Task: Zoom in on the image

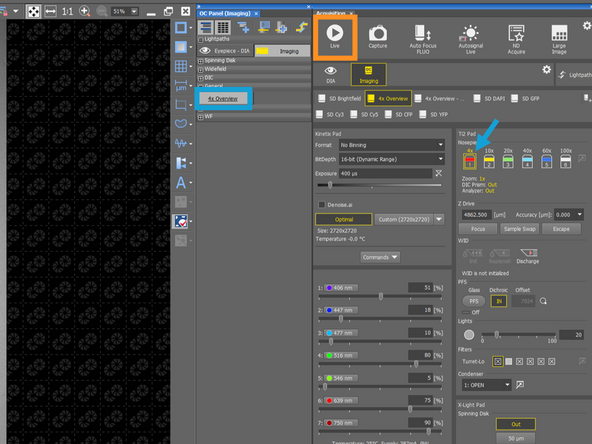Action: click(84, 11)
